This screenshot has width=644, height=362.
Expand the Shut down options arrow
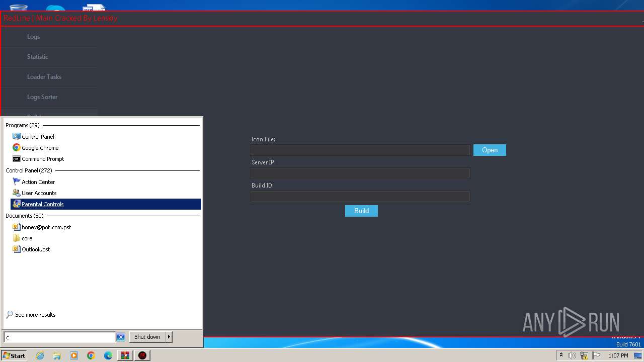coord(169,337)
